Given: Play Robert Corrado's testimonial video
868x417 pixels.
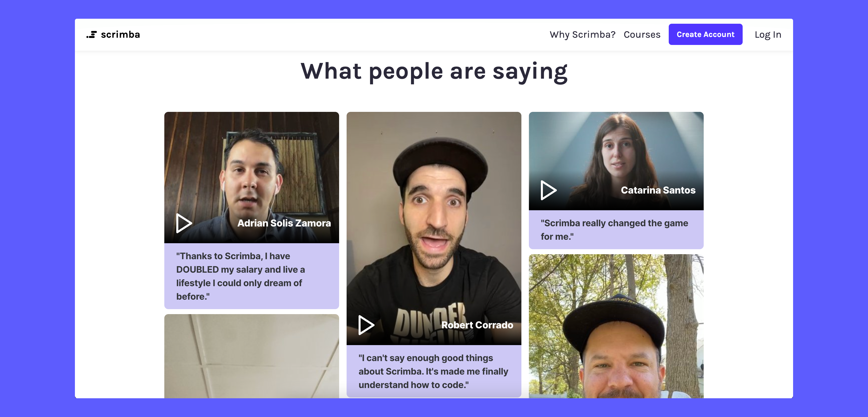Looking at the screenshot, I should 366,325.
